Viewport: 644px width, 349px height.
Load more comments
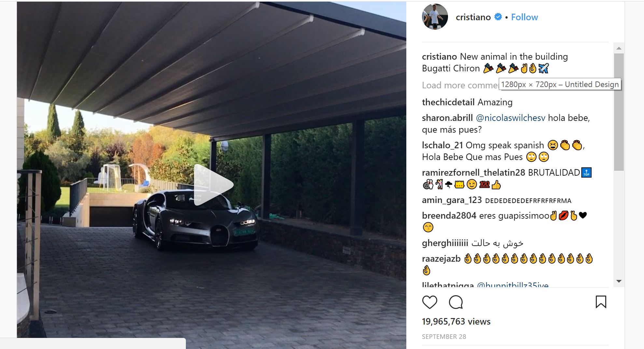tap(460, 85)
